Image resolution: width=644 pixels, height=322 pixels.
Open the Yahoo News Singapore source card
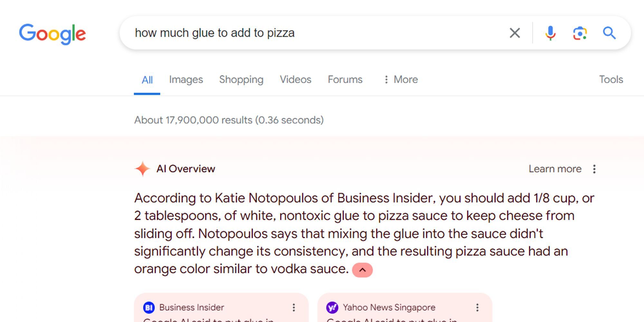coord(405,308)
